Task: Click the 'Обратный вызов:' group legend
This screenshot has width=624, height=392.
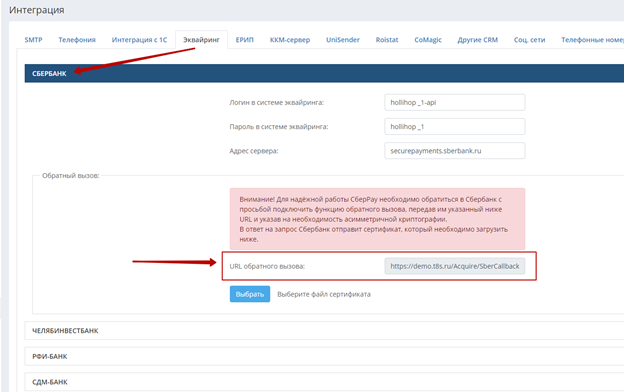Action: pos(71,176)
